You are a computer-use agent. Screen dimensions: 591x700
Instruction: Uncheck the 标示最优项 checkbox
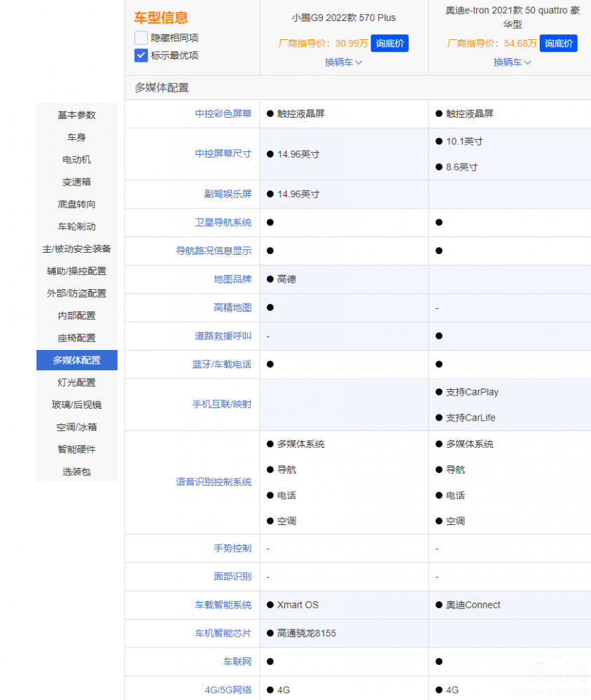coord(141,55)
